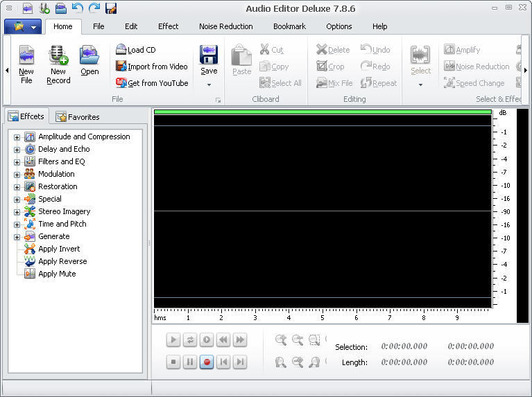This screenshot has height=397, width=532.
Task: Click Crop tool
Action: tap(330, 67)
